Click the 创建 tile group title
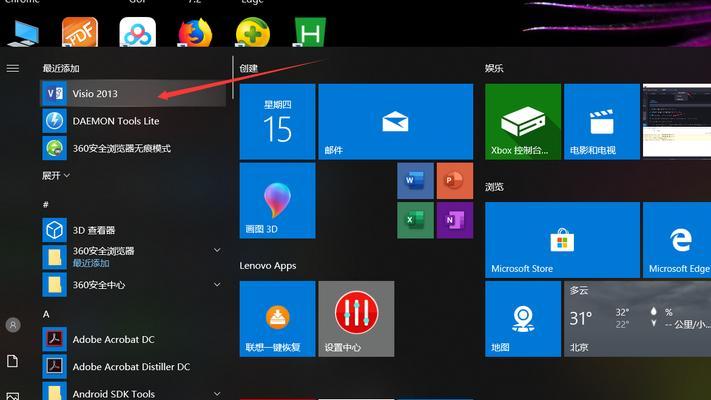 tap(248, 68)
